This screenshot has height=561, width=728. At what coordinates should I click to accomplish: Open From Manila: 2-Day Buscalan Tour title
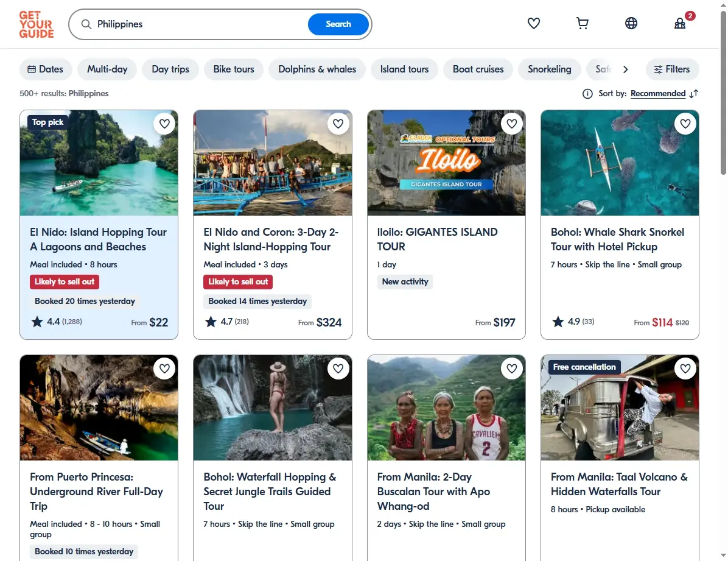(433, 492)
